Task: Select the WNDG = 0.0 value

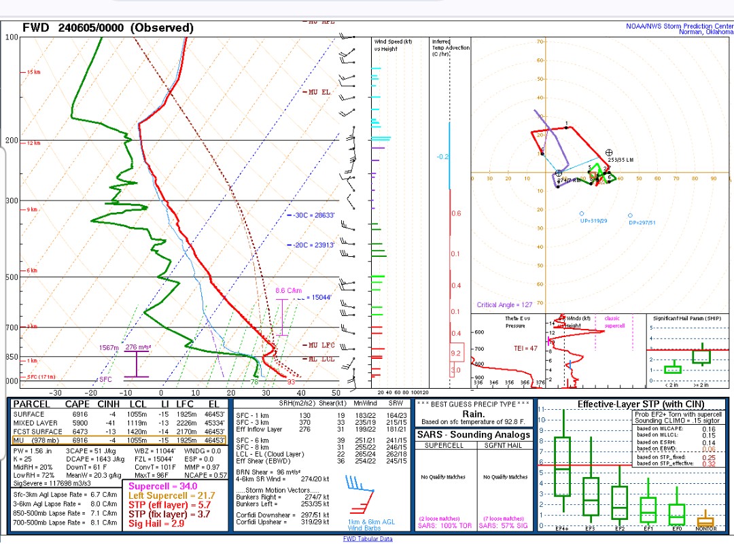Action: click(x=203, y=451)
